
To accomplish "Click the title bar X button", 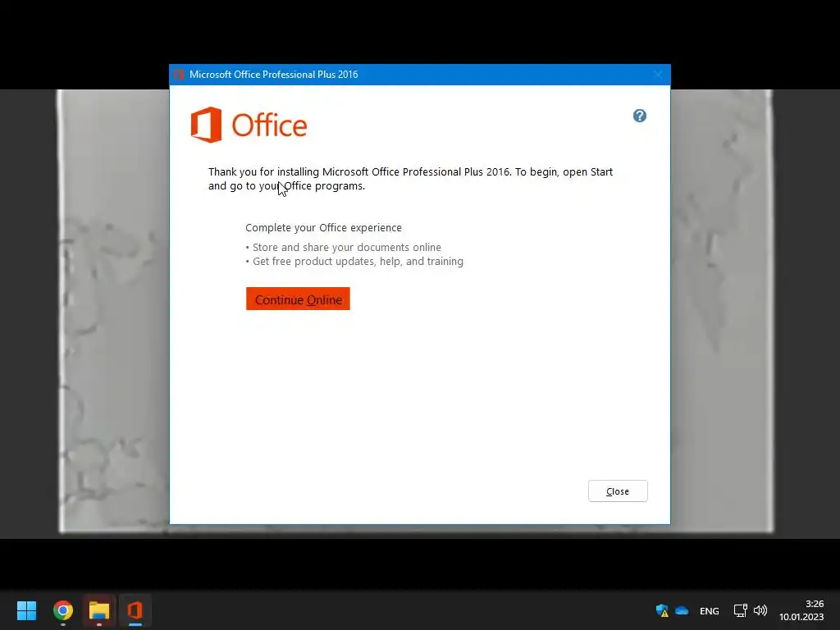I will 659,75.
